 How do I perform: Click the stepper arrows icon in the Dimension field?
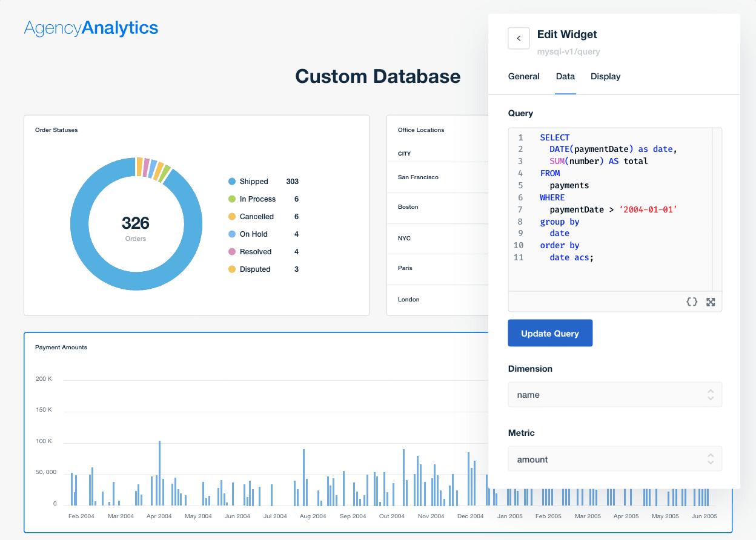pos(710,394)
